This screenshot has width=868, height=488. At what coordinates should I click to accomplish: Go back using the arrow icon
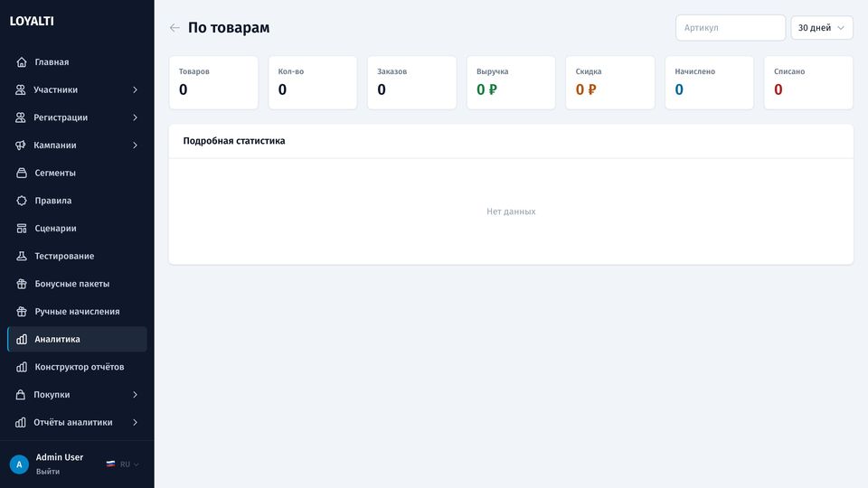[175, 28]
